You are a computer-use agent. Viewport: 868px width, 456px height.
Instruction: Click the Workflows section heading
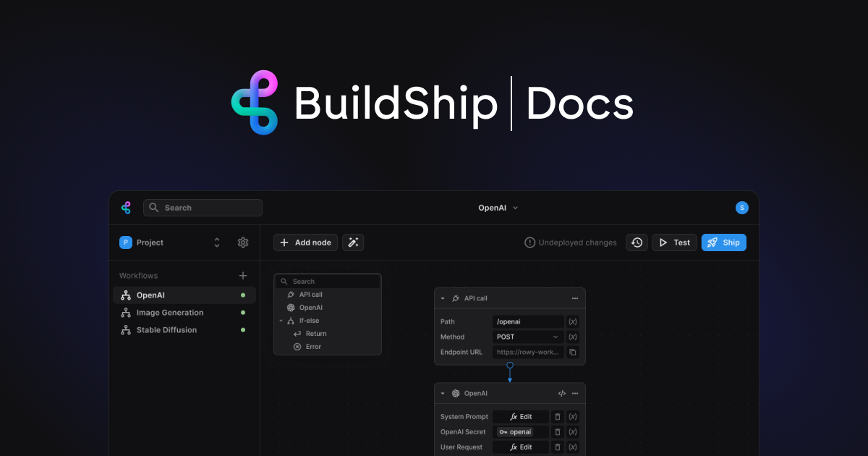coord(138,276)
